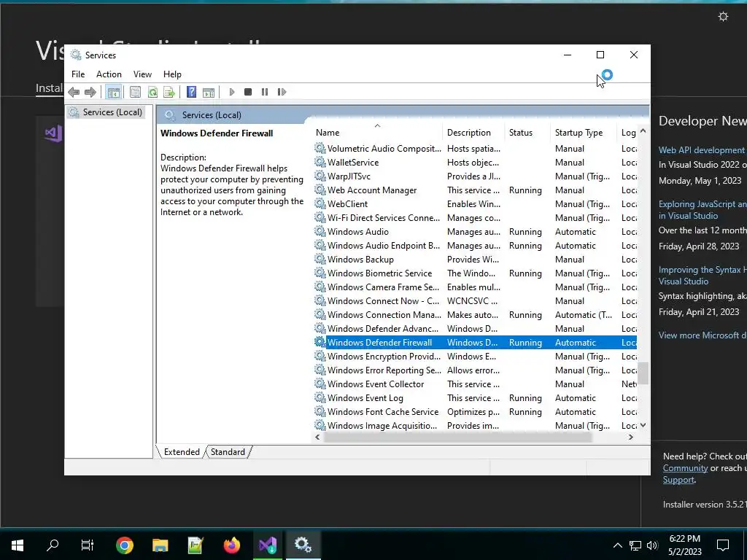Click the gear icon of Windows Audio row
This screenshot has width=747, height=560.
[x=320, y=231]
